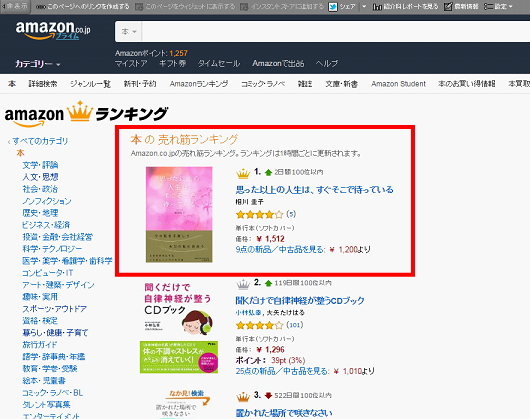Select ジャンル一覧 in books subnav
The height and width of the screenshot is (419, 530).
(90, 84)
